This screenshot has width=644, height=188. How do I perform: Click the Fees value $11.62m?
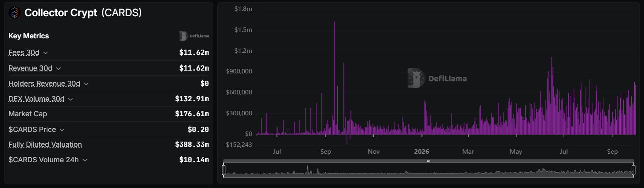(194, 52)
